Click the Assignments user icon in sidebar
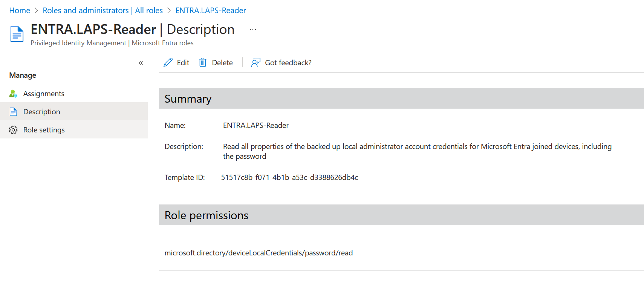 pos(13,94)
